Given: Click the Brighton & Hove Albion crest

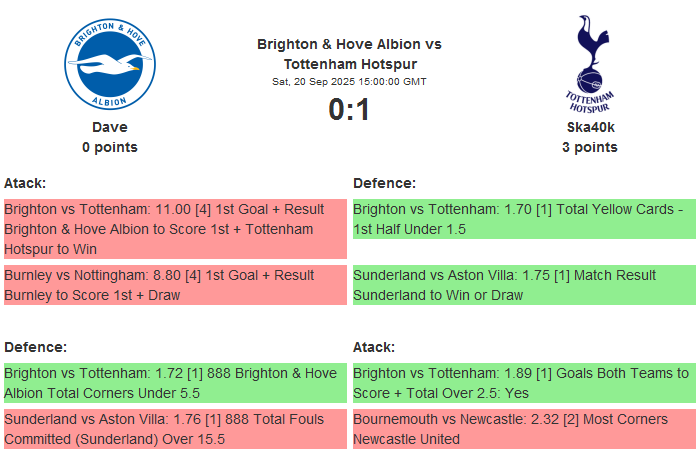Looking at the screenshot, I should pos(110,66).
